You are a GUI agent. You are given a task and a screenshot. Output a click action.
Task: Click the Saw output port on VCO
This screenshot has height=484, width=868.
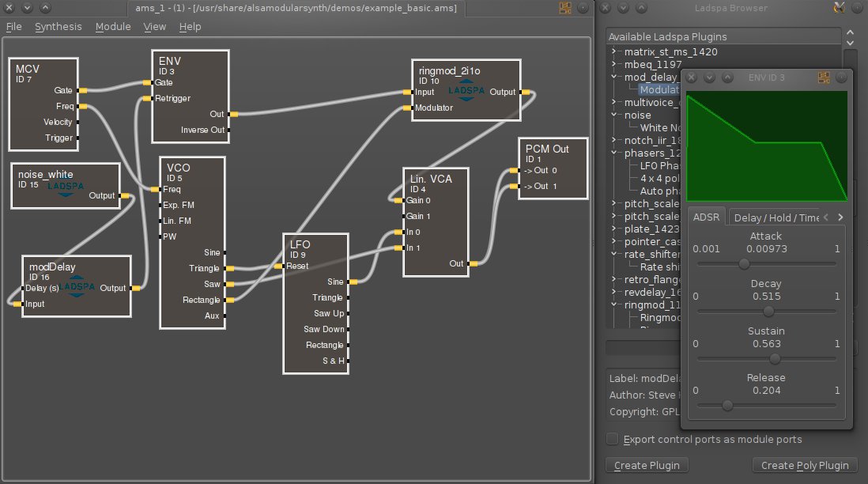(x=228, y=284)
